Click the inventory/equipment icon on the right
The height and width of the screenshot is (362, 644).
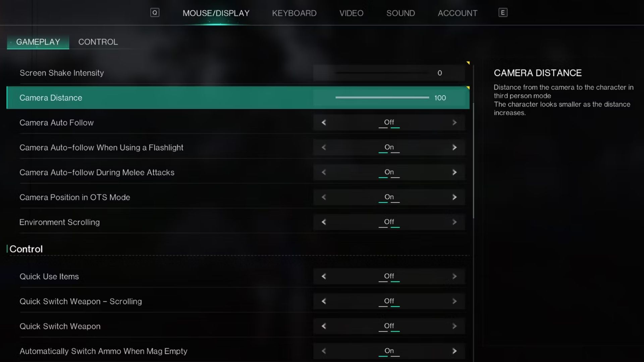click(502, 13)
